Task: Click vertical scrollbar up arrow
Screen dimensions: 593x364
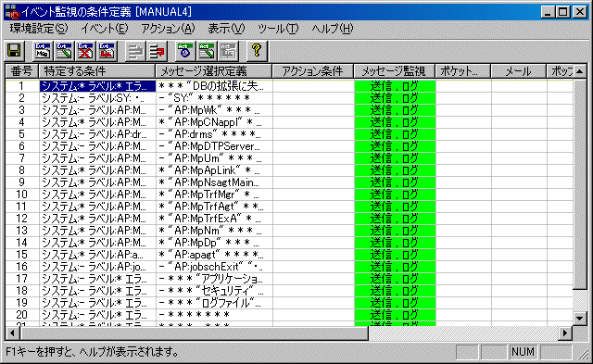Action: tap(580, 71)
